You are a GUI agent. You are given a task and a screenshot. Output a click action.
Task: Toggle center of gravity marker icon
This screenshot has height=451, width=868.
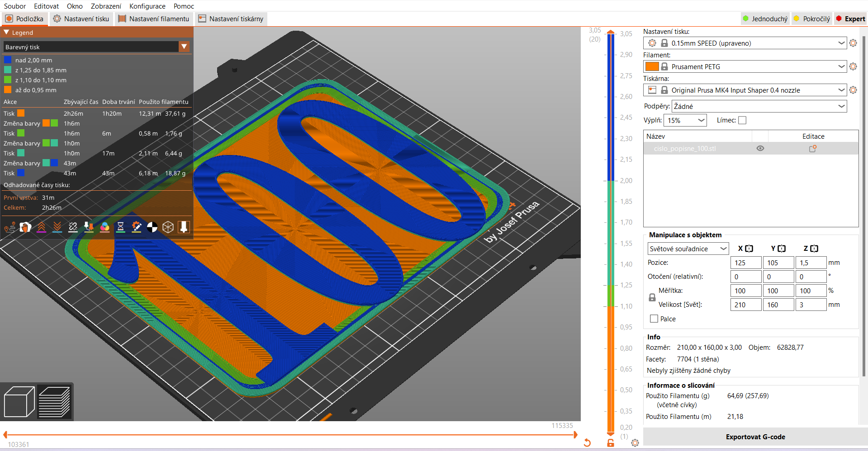tap(152, 227)
